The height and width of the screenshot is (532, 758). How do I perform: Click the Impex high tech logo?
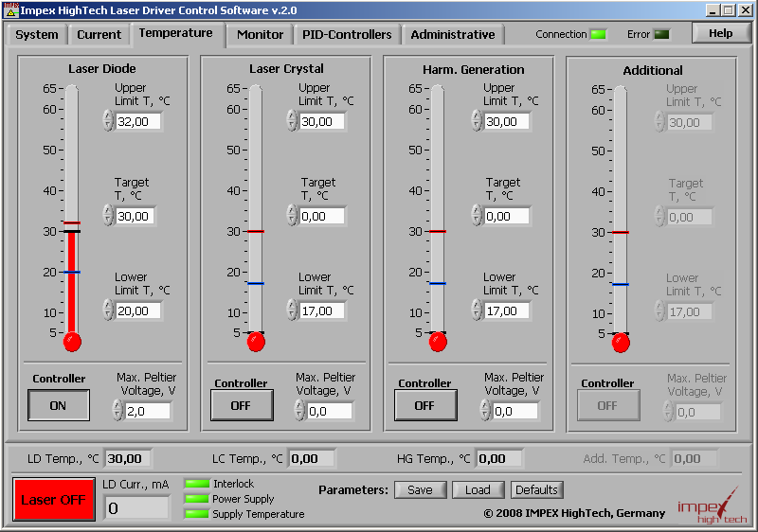tap(712, 506)
